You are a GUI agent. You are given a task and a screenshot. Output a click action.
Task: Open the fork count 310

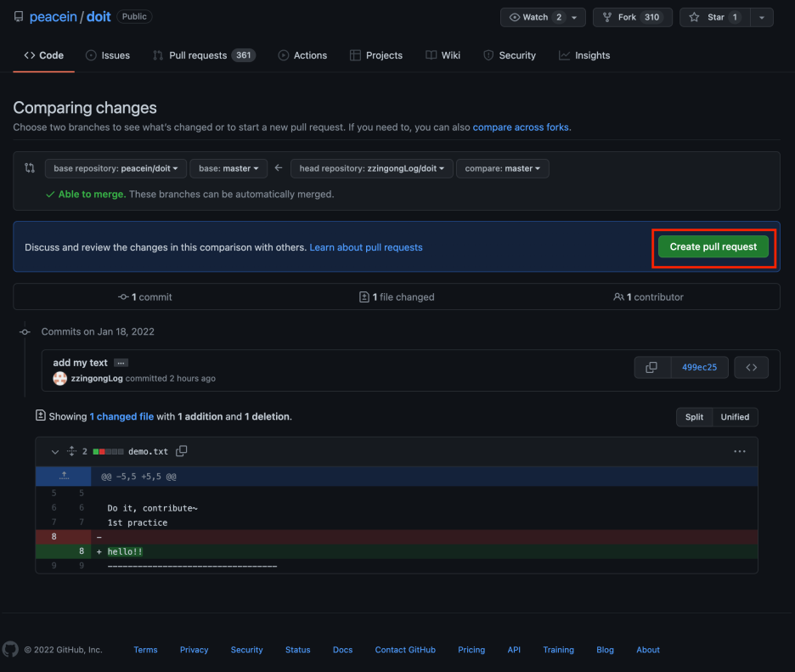(652, 17)
